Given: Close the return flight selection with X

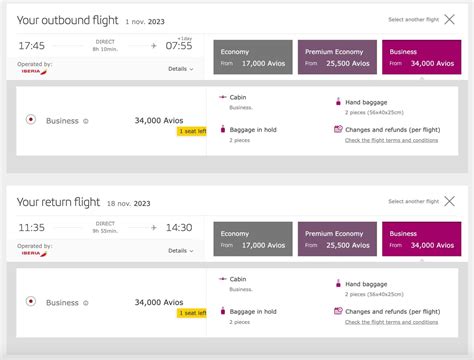Looking at the screenshot, I should coord(449,201).
